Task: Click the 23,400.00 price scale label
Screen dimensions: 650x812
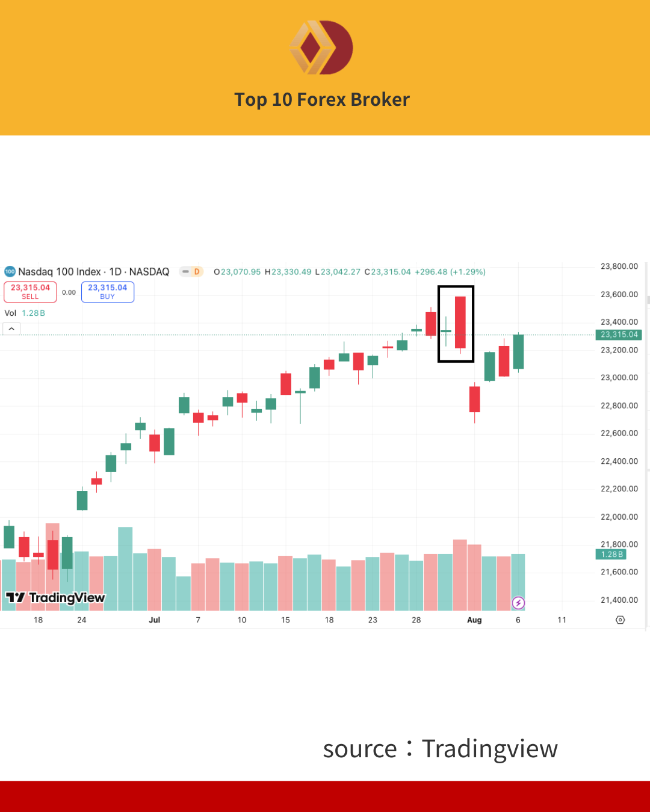Action: (619, 322)
